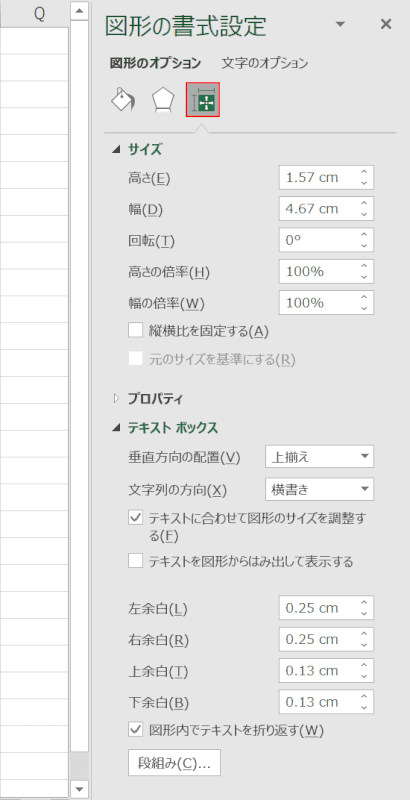Uncheck テキストに合わせて図形のサイズを調整する
The height and width of the screenshot is (800, 410).
[x=135, y=518]
